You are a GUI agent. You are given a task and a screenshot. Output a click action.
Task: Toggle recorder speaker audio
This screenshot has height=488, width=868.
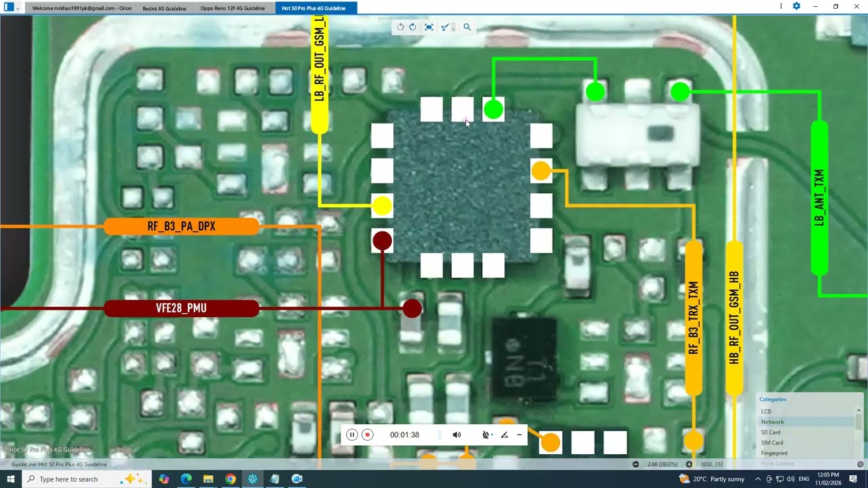[456, 435]
